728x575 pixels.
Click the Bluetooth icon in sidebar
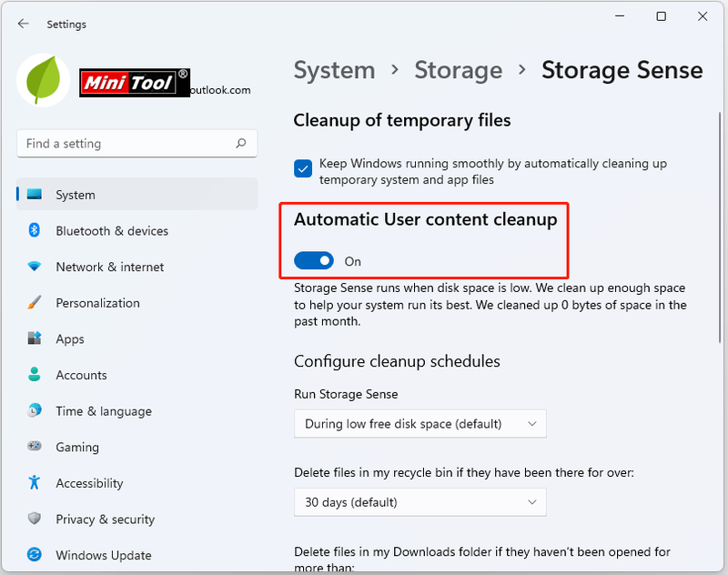pyautogui.click(x=35, y=230)
